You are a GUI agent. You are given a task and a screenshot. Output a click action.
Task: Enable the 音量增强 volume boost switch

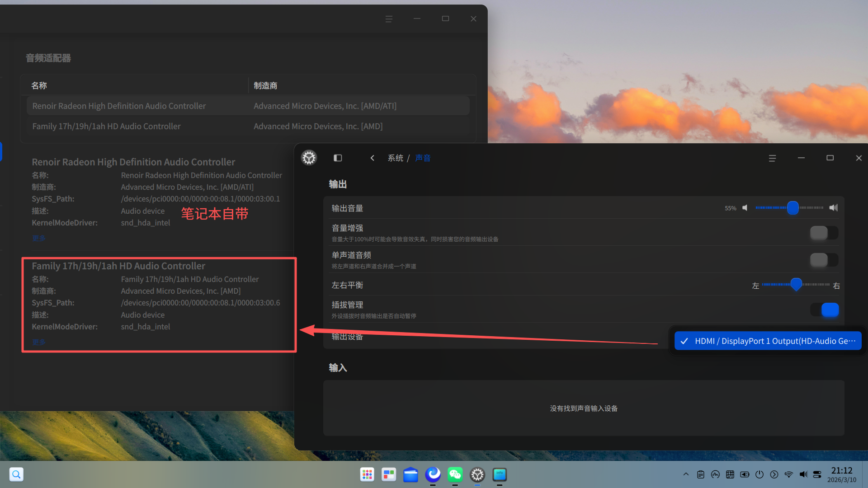tap(824, 233)
